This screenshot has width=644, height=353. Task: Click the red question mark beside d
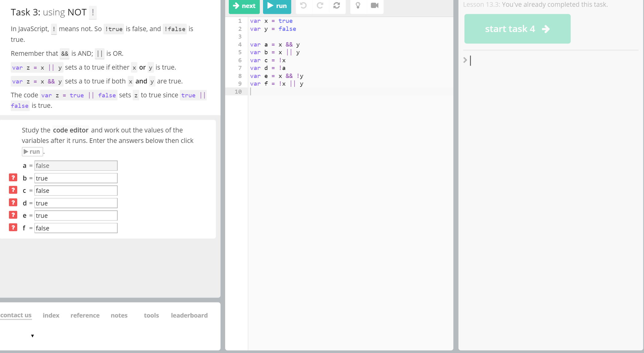click(x=13, y=203)
